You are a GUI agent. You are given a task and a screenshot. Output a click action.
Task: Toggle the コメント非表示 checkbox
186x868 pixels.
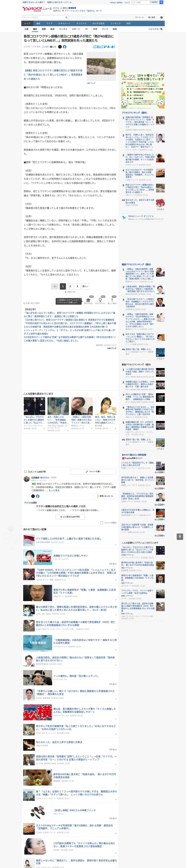[x=102, y=523]
